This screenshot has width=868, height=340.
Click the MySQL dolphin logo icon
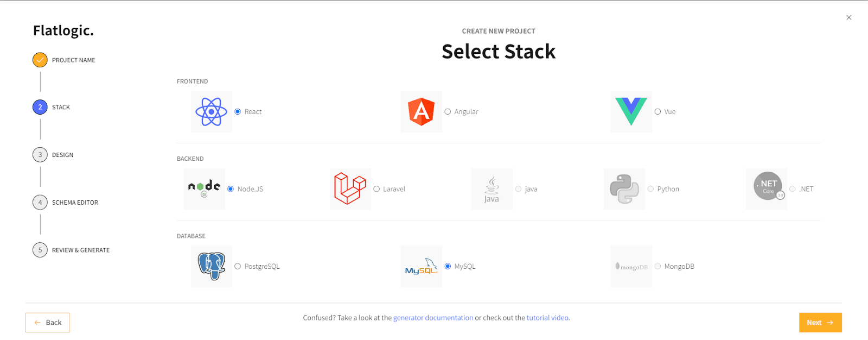(421, 266)
